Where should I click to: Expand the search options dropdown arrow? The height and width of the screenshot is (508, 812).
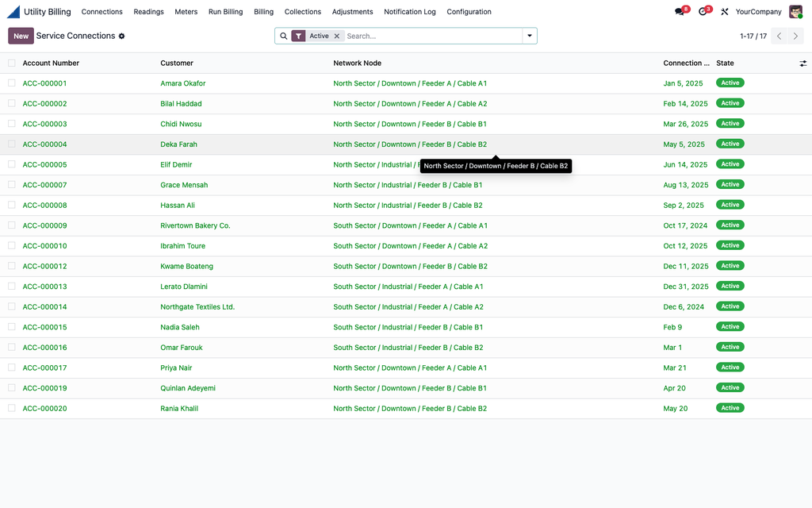click(x=529, y=36)
